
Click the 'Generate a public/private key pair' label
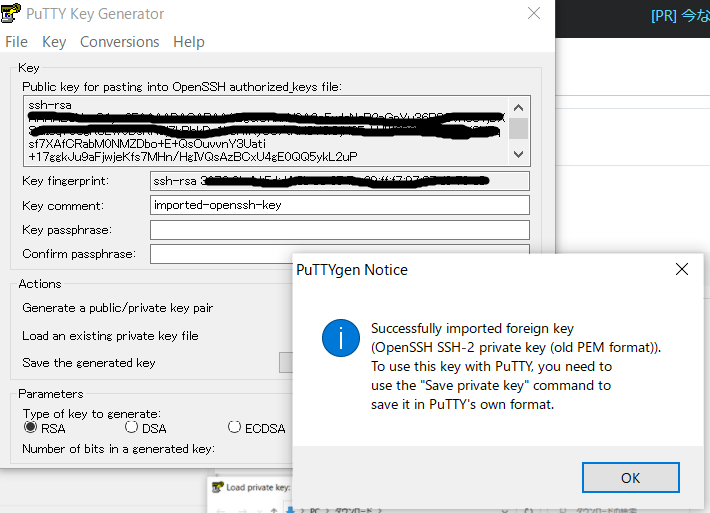pos(118,308)
